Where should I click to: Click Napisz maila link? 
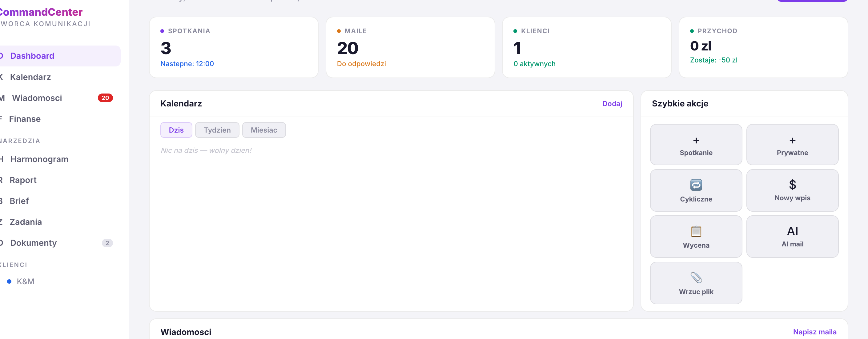(x=815, y=332)
